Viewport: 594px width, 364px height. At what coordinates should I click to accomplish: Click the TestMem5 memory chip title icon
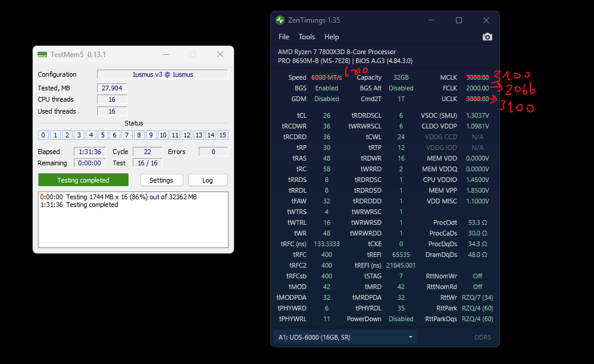(x=42, y=55)
